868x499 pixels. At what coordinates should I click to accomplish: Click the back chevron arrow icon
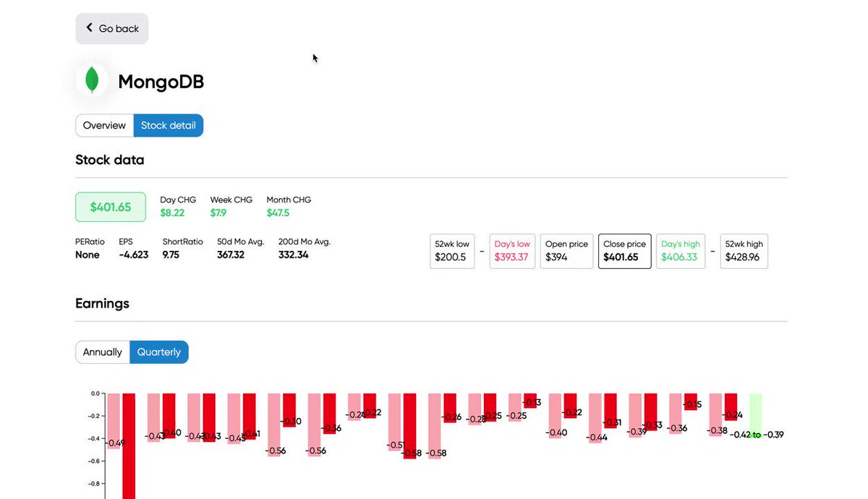(90, 27)
